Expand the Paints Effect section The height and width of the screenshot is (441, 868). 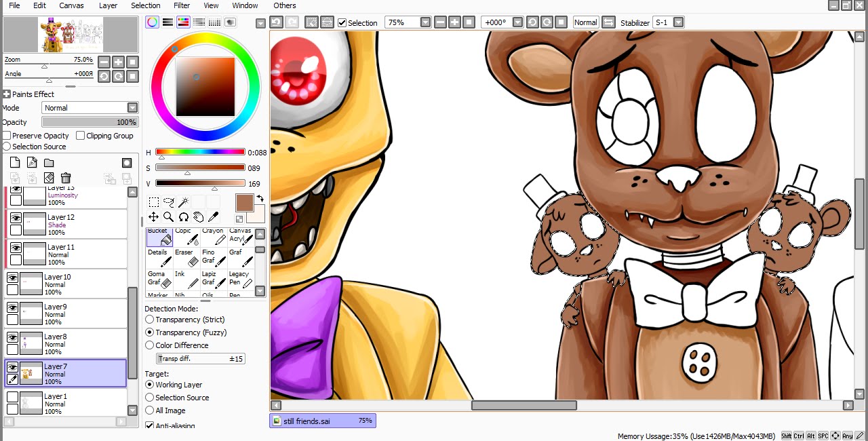pos(7,94)
